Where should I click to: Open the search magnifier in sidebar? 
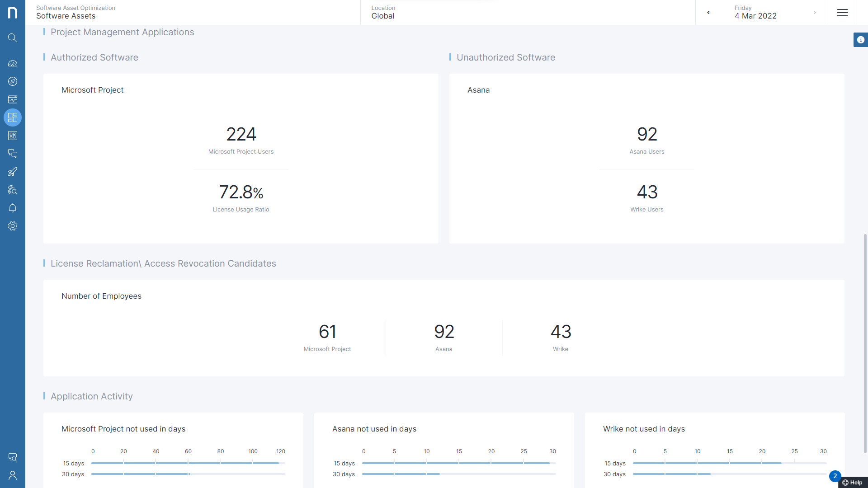13,38
